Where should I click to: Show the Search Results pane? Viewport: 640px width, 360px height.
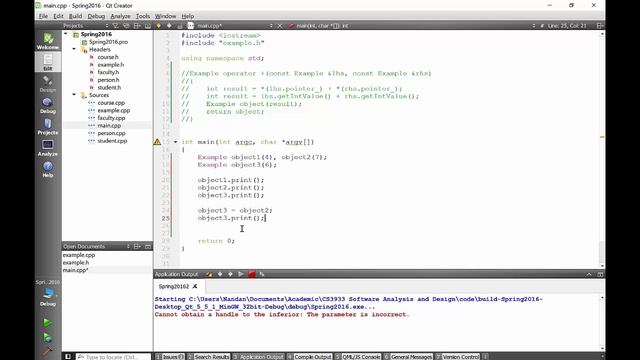pyautogui.click(x=208, y=357)
